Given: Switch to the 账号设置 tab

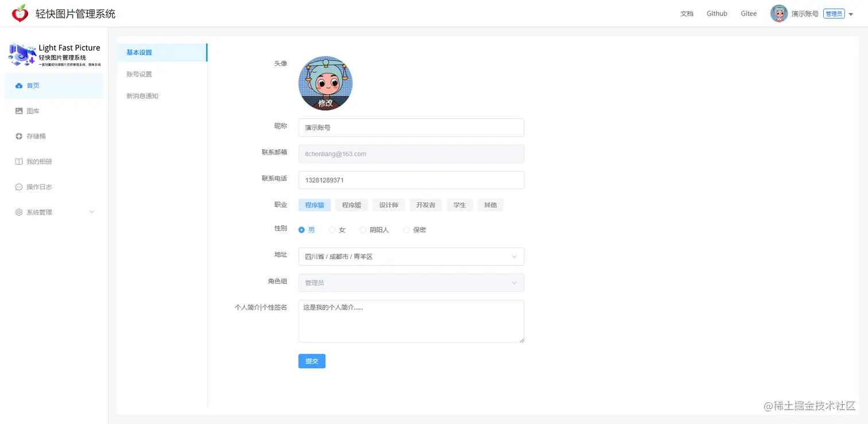Looking at the screenshot, I should pos(162,74).
